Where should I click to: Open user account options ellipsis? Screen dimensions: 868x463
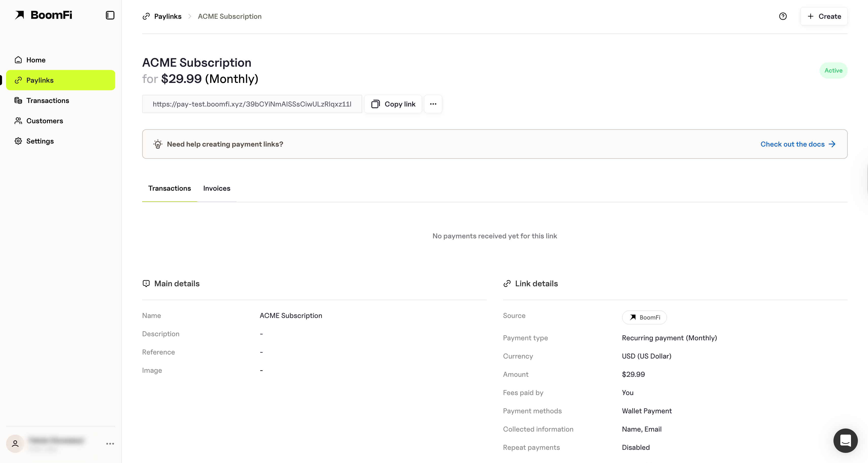pos(110,443)
